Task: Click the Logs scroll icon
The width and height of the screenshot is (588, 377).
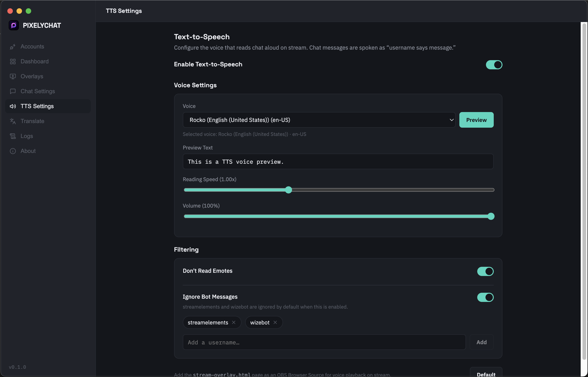Action: click(x=13, y=136)
